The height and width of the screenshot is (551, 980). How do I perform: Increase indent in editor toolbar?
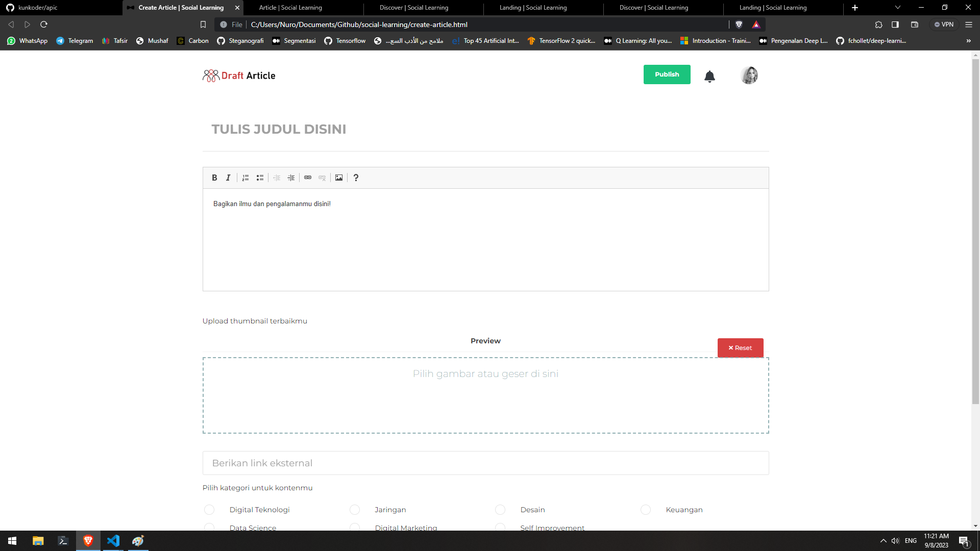(x=291, y=178)
